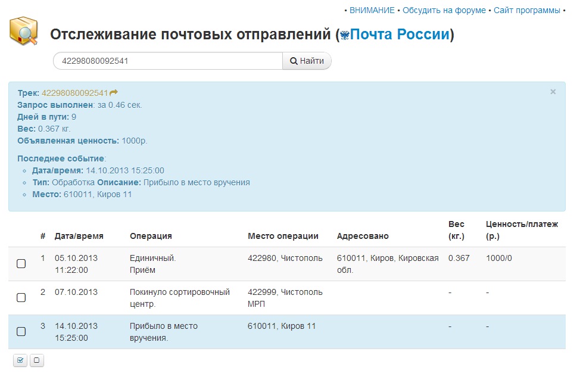Image resolution: width=580 pixels, height=392 pixels.
Task: Tick checkbox for row 3 Прибыло в место вручения
Action: pyautogui.click(x=21, y=331)
